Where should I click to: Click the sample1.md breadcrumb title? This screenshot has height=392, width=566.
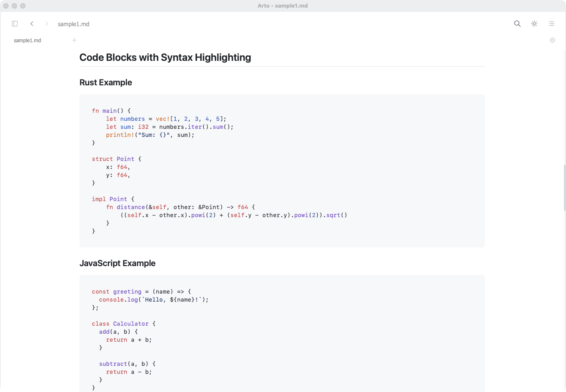tap(73, 24)
